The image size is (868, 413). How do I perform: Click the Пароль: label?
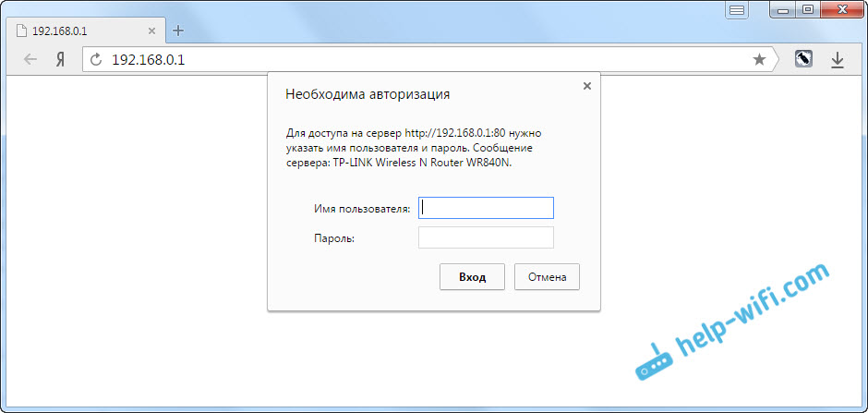(x=333, y=238)
